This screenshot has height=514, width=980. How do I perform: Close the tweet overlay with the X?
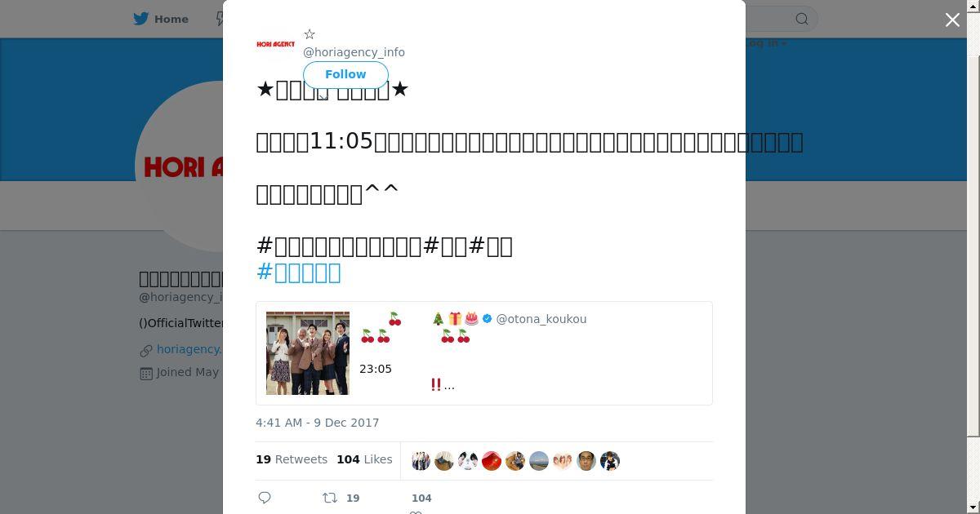tap(952, 20)
